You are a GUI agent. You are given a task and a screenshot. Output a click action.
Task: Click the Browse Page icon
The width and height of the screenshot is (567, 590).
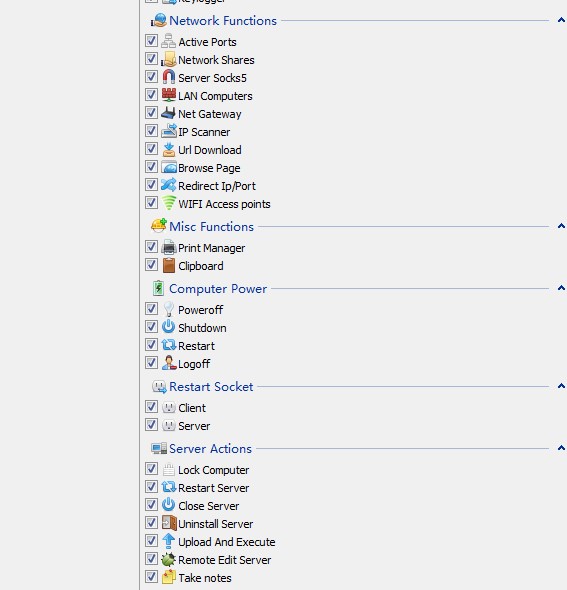[168, 167]
